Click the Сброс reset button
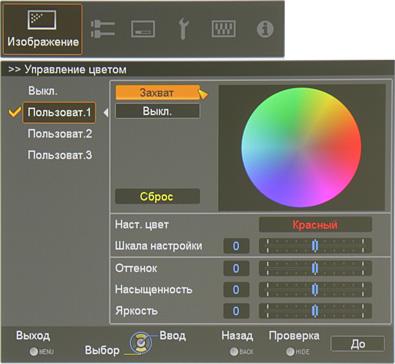Image resolution: width=395 pixels, height=364 pixels. click(x=157, y=196)
